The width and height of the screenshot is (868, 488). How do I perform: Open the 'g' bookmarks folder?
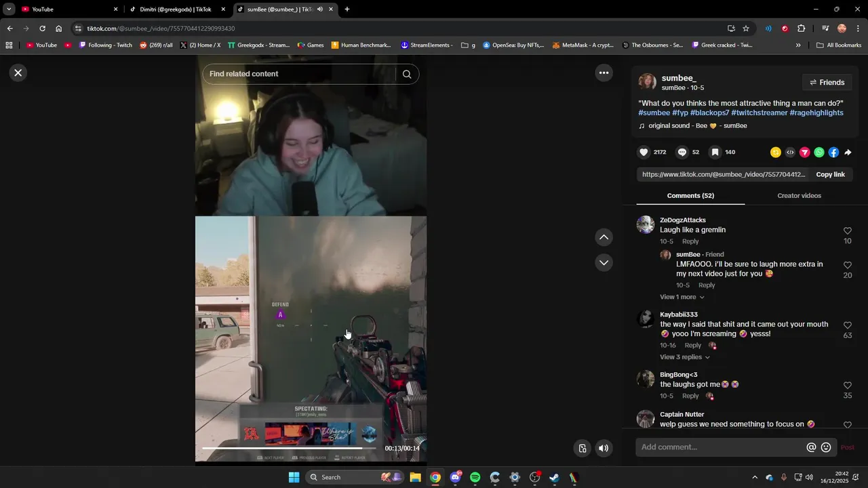coord(468,45)
